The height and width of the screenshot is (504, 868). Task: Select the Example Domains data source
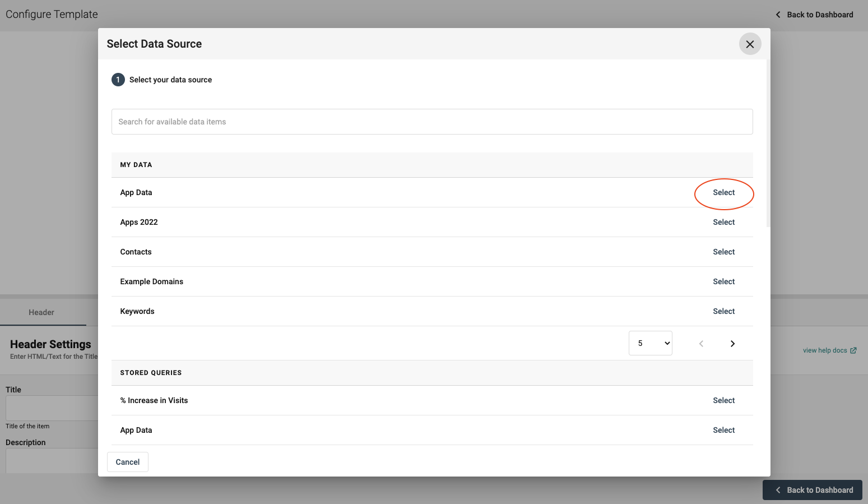(723, 281)
